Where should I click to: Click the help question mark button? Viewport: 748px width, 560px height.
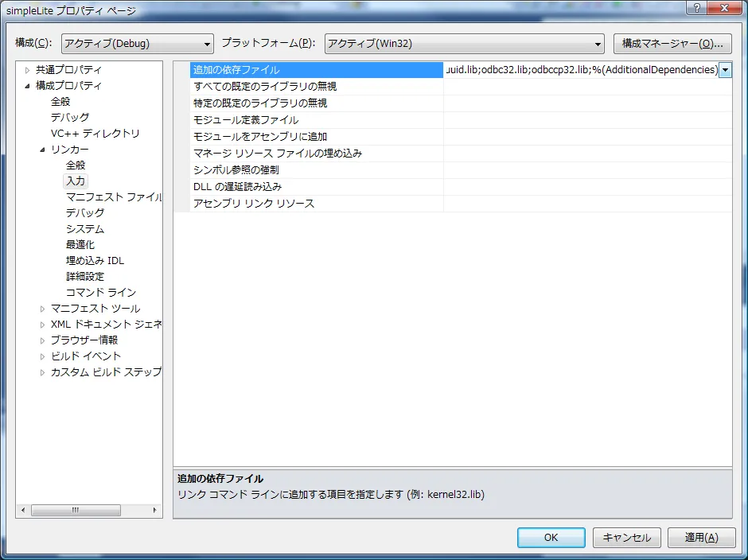point(697,8)
